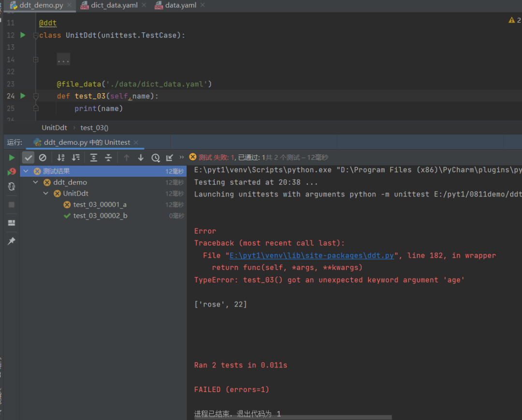This screenshot has width=522, height=420.
Task: Click the Stop process square icon
Action: [12, 205]
